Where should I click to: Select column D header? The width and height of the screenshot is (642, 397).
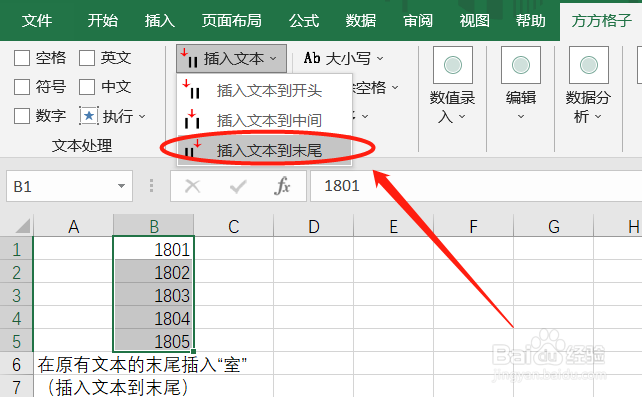click(313, 226)
